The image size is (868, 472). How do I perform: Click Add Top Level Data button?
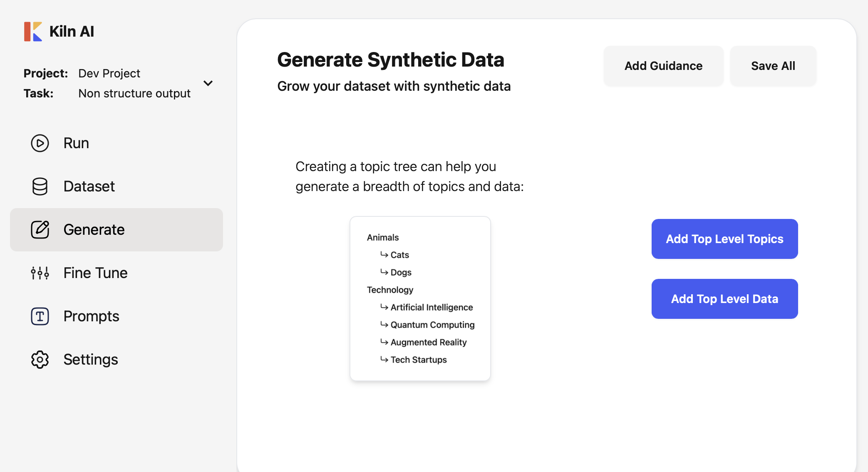[724, 299]
